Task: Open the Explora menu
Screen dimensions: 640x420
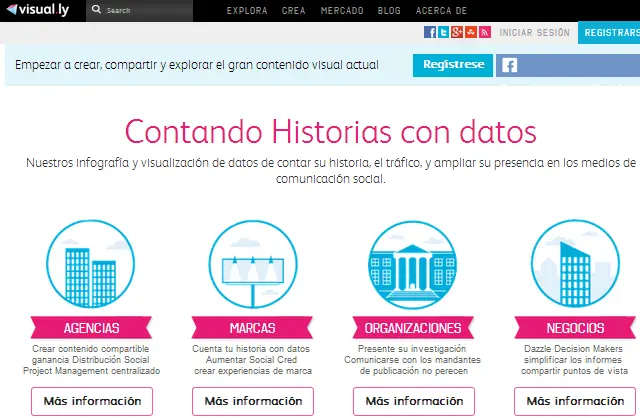Action: click(x=247, y=10)
